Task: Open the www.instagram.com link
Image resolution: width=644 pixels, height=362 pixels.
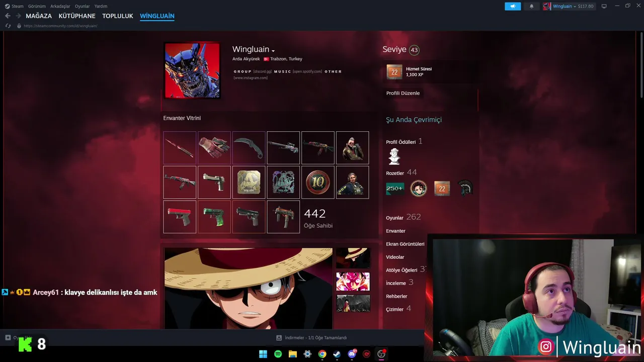Action: [251, 78]
